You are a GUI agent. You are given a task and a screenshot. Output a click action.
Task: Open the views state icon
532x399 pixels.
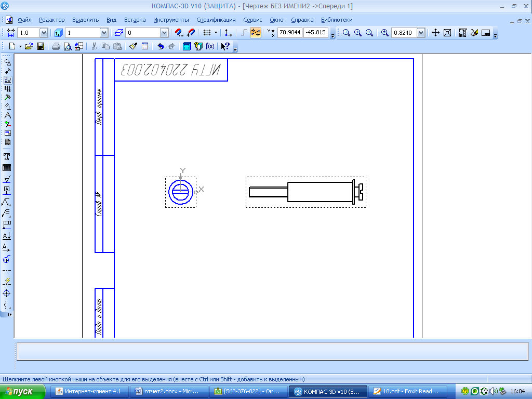(x=58, y=33)
